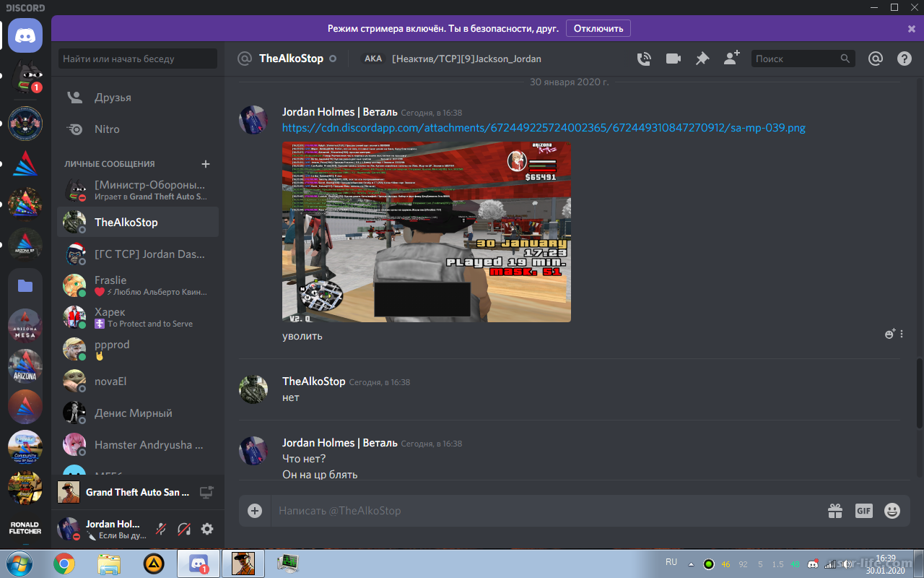Switch to Discord taskbar button
The image size is (924, 578).
[x=199, y=564]
